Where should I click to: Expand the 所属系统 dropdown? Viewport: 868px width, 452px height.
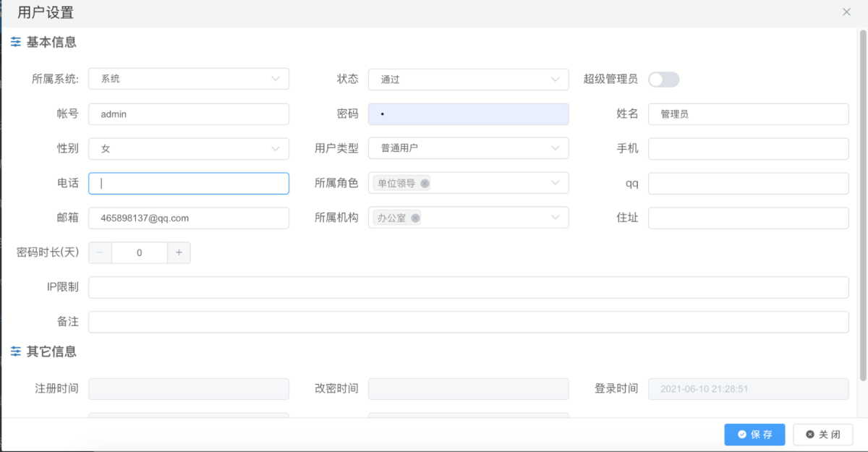pos(275,79)
